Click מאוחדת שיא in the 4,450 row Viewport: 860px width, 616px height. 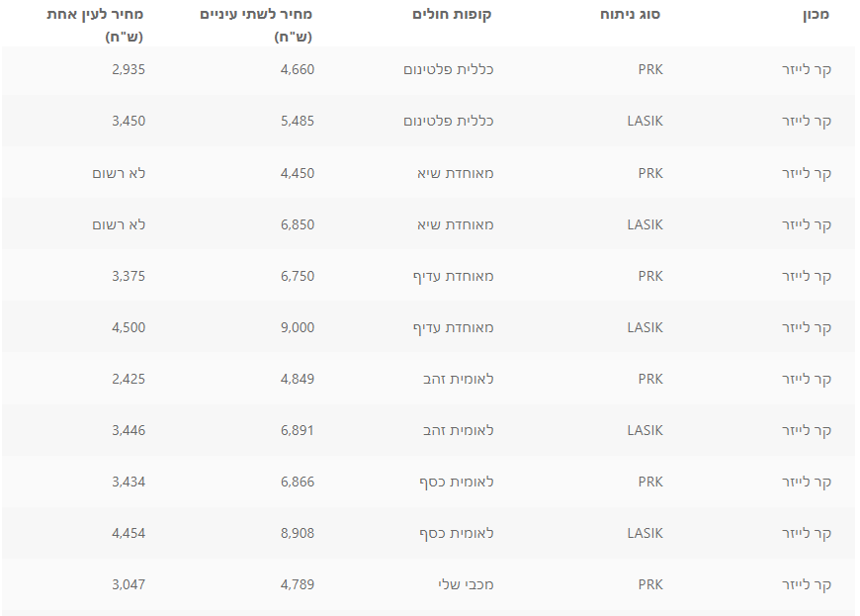coord(456,173)
